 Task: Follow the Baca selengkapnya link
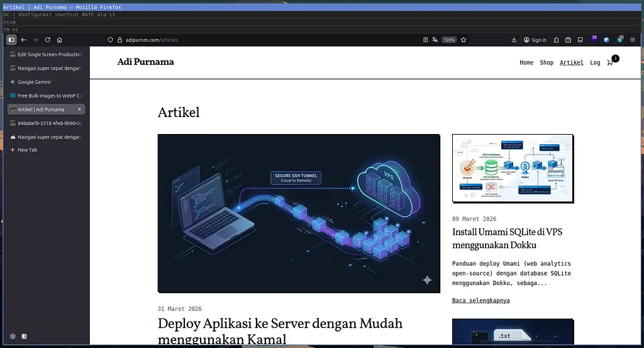[480, 300]
